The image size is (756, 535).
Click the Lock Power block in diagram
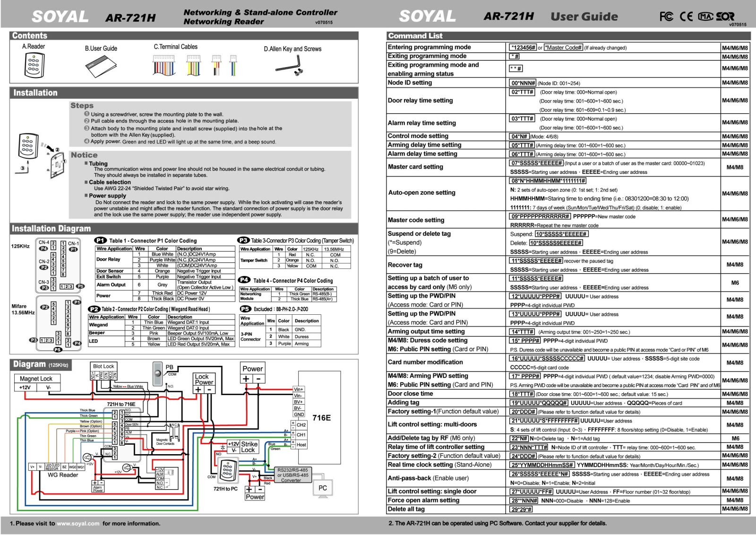pos(204,383)
